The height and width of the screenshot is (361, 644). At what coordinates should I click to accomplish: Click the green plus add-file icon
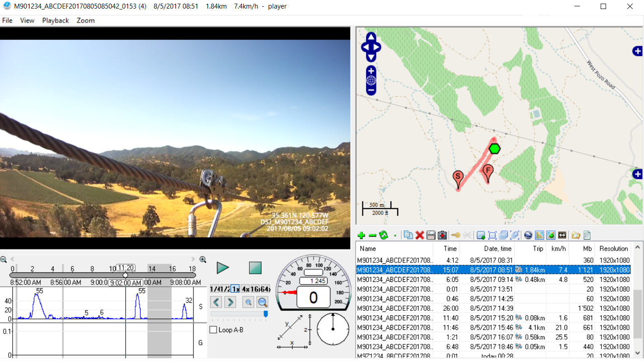coord(361,235)
